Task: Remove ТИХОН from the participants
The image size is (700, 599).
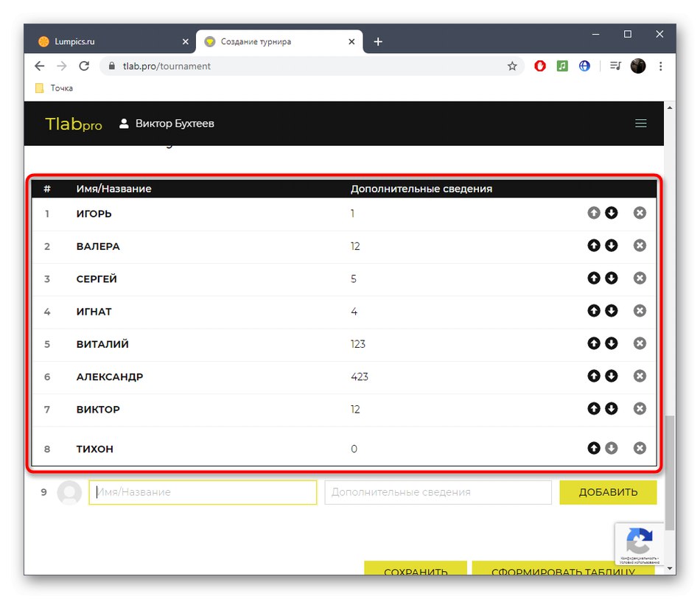Action: pos(640,448)
